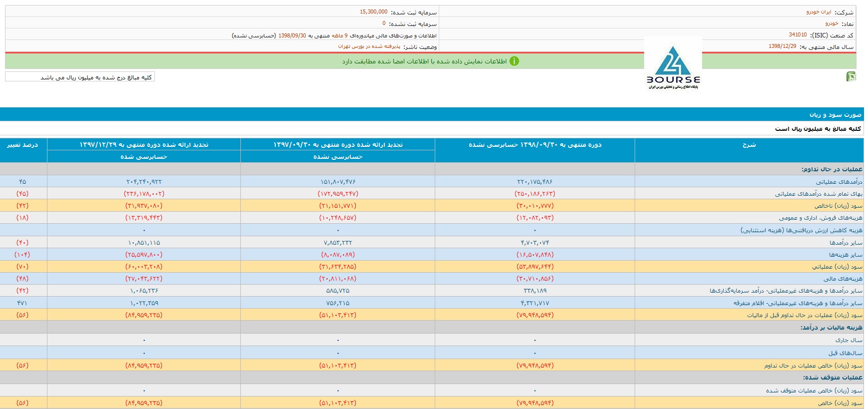Click the other income value ۴,۷۰۳,۰۷۴
Screen dimensions: 868x409
click(535, 243)
